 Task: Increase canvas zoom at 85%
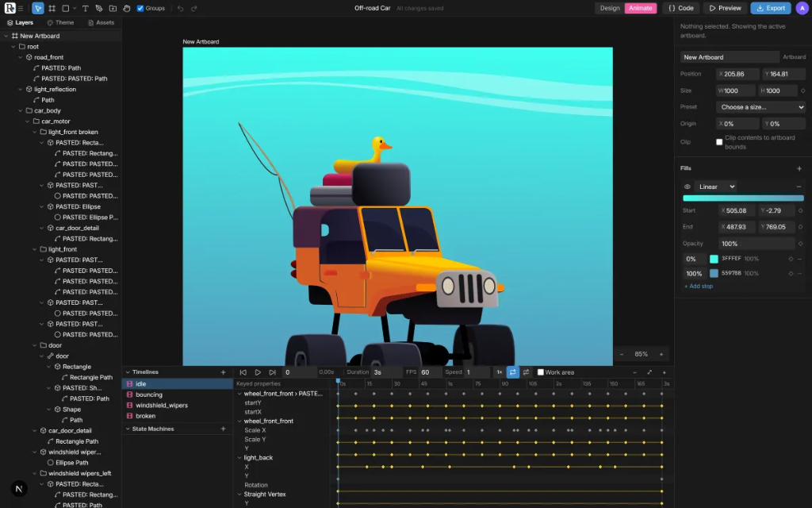point(661,355)
